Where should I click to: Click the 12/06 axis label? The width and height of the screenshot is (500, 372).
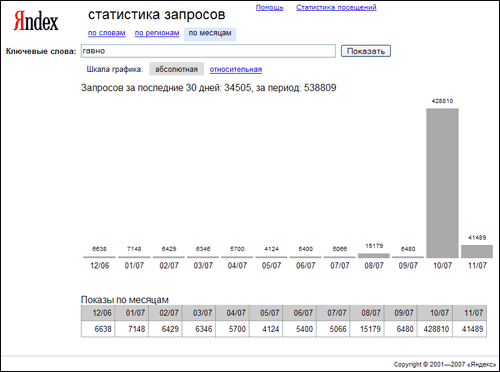click(x=100, y=266)
